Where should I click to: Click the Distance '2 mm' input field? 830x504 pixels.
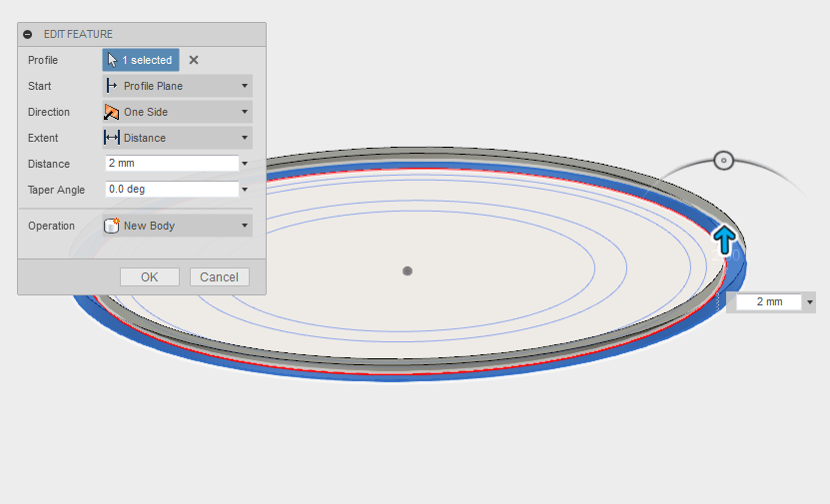pos(172,163)
